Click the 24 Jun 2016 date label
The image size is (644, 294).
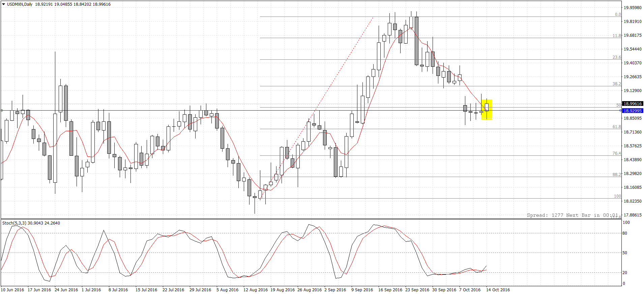(66, 290)
